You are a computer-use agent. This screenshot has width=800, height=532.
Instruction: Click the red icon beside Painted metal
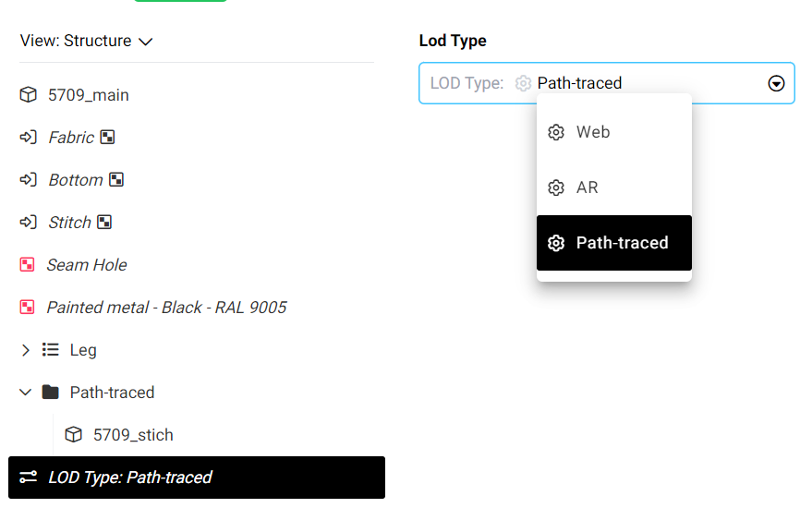(27, 308)
